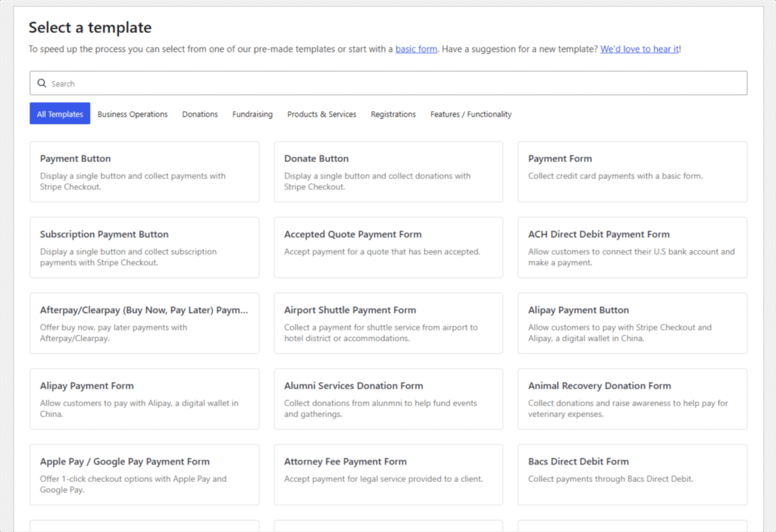The width and height of the screenshot is (776, 532).
Task: Pick the Bacs Direct Debit Form template
Action: point(633,474)
